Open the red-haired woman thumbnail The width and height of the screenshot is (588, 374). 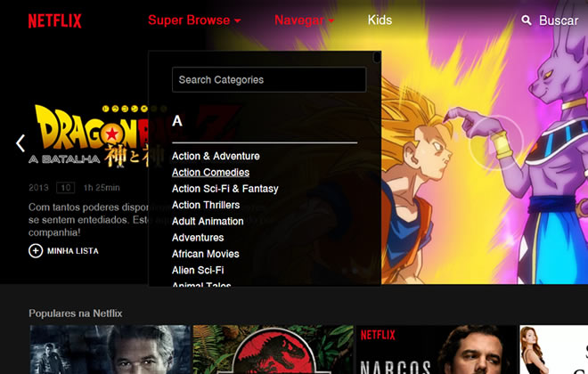click(553, 349)
